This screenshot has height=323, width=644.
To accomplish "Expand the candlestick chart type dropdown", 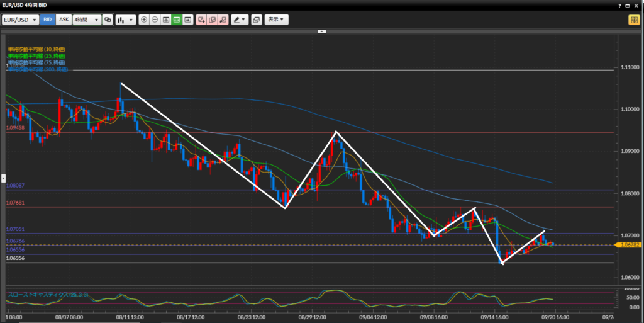I will coord(125,20).
